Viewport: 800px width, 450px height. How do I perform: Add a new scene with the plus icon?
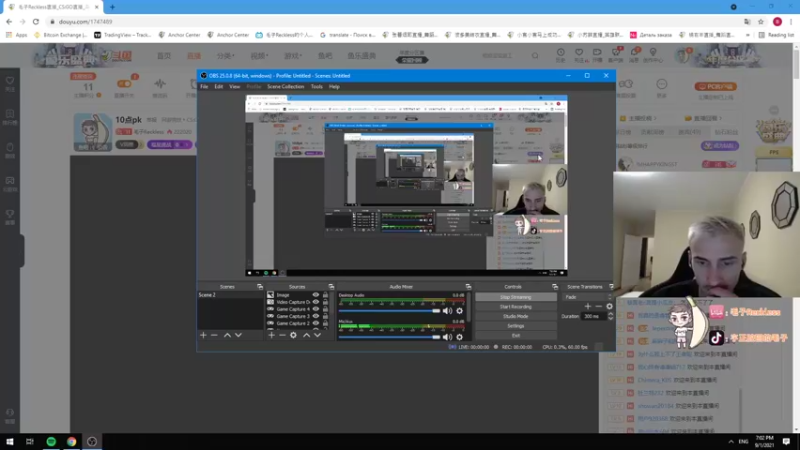point(204,335)
